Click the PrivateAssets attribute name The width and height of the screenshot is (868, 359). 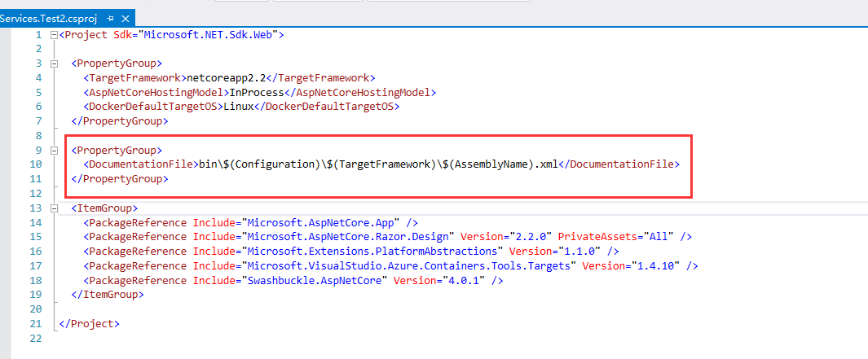click(598, 237)
